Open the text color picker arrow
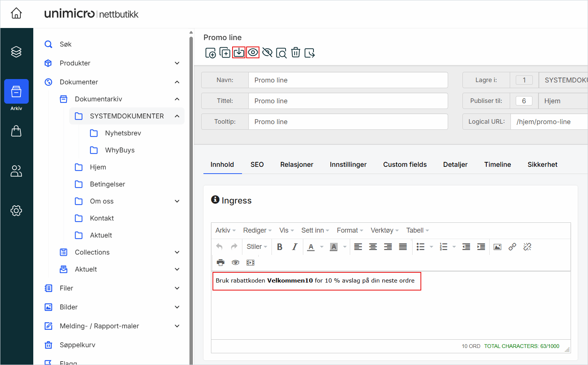 pos(322,247)
